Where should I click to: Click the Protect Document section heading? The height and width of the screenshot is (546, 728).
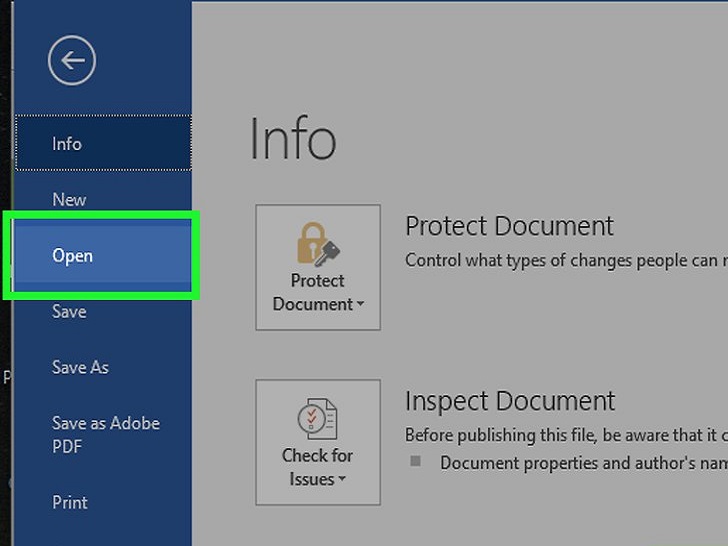tap(509, 226)
